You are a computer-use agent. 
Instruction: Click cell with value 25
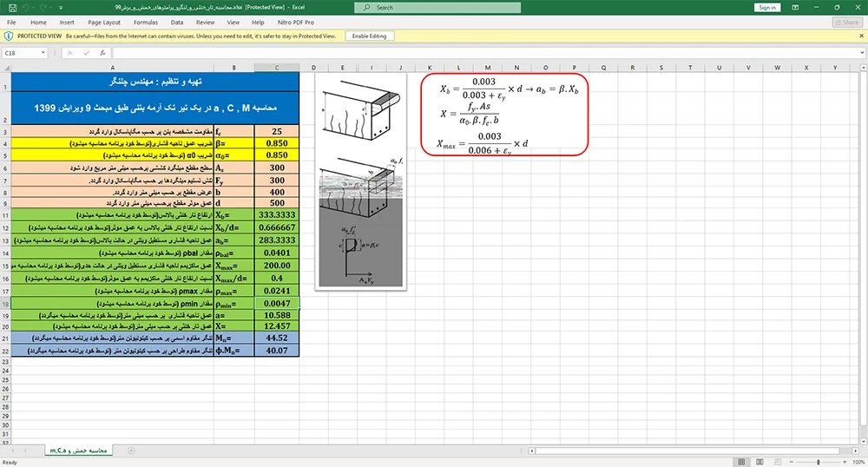click(277, 132)
